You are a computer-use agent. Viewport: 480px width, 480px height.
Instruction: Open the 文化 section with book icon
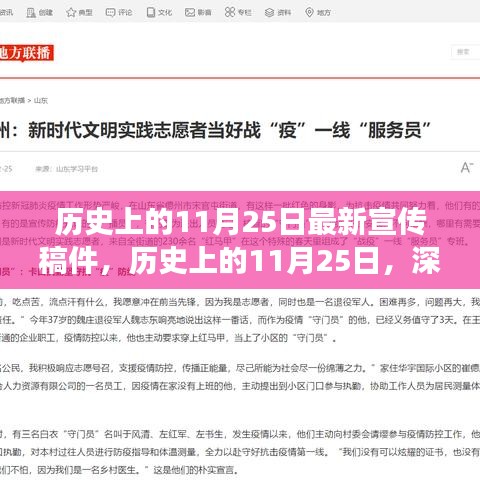click(x=159, y=13)
